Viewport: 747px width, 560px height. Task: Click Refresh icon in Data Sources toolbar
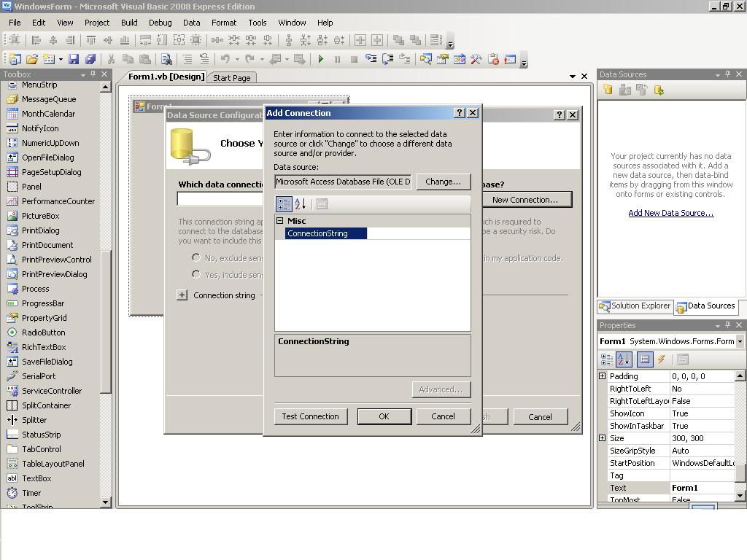(659, 90)
